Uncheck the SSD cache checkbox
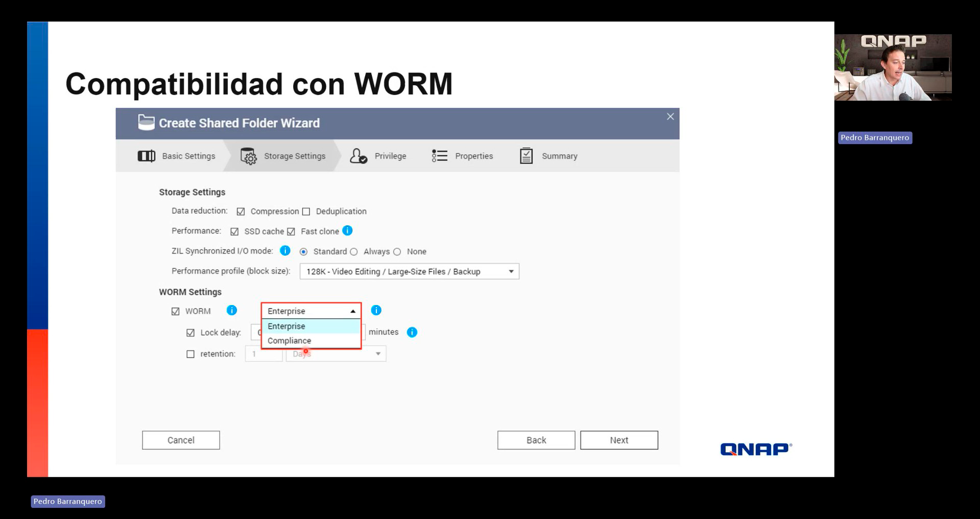The image size is (980, 519). coord(234,231)
